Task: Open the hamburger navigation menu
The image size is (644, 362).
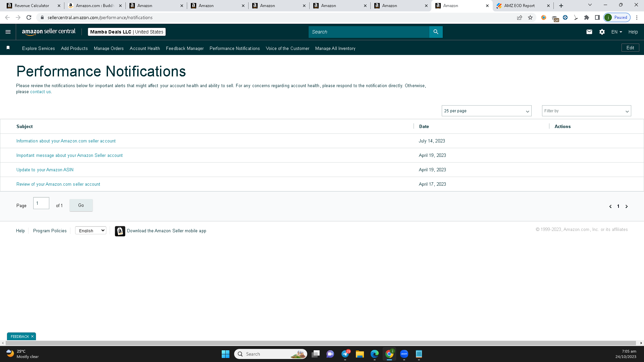Action: pyautogui.click(x=8, y=32)
